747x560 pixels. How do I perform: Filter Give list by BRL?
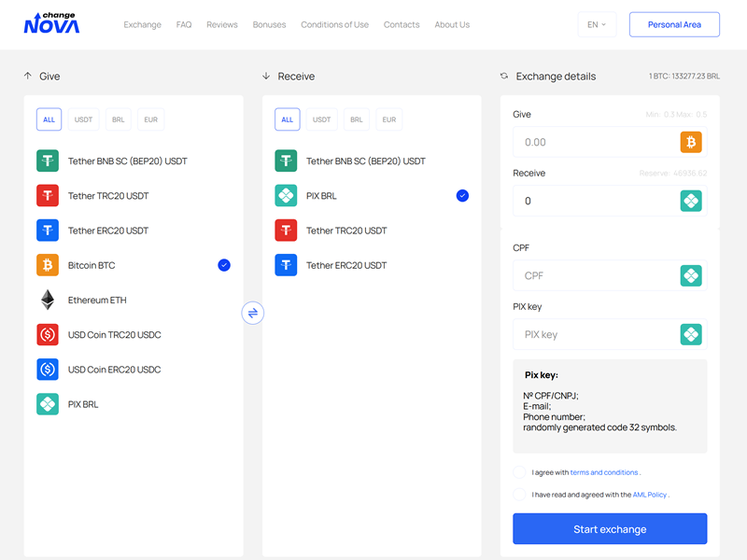pyautogui.click(x=119, y=119)
